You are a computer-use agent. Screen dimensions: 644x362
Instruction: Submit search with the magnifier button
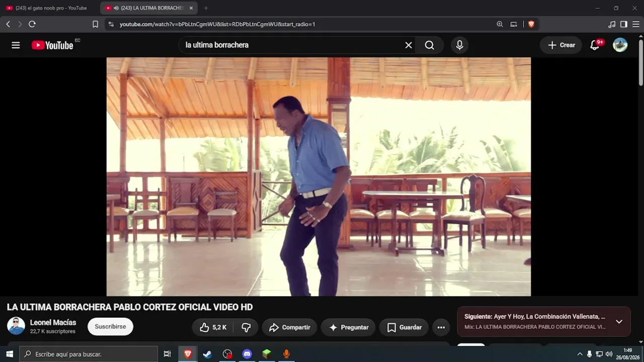click(x=429, y=45)
